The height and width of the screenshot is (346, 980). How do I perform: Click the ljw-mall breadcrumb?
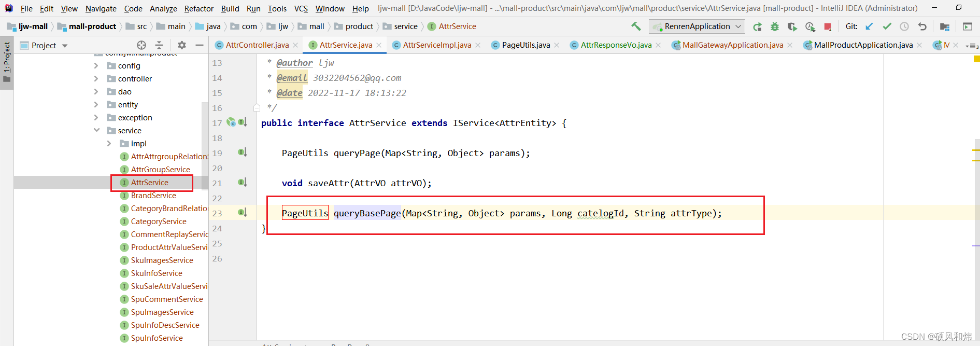(27, 26)
